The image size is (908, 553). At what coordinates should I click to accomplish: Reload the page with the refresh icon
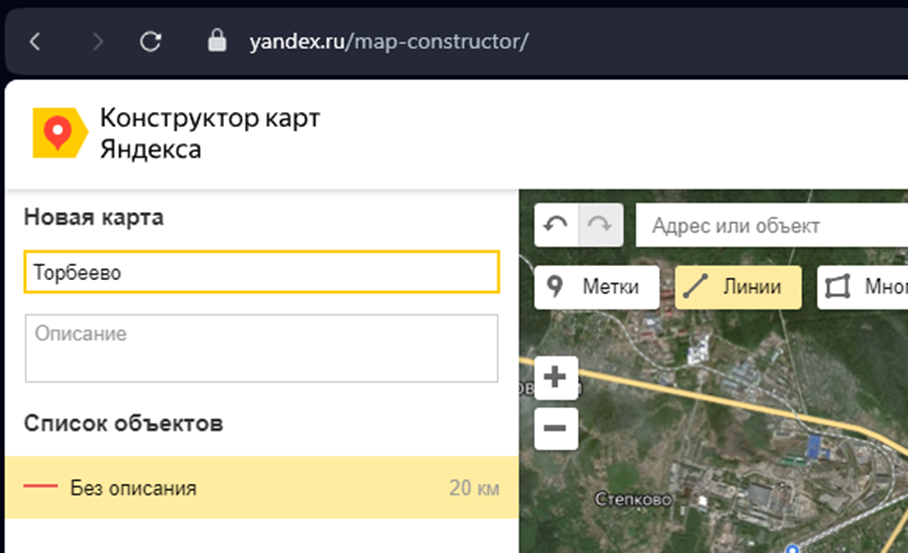coord(151,42)
